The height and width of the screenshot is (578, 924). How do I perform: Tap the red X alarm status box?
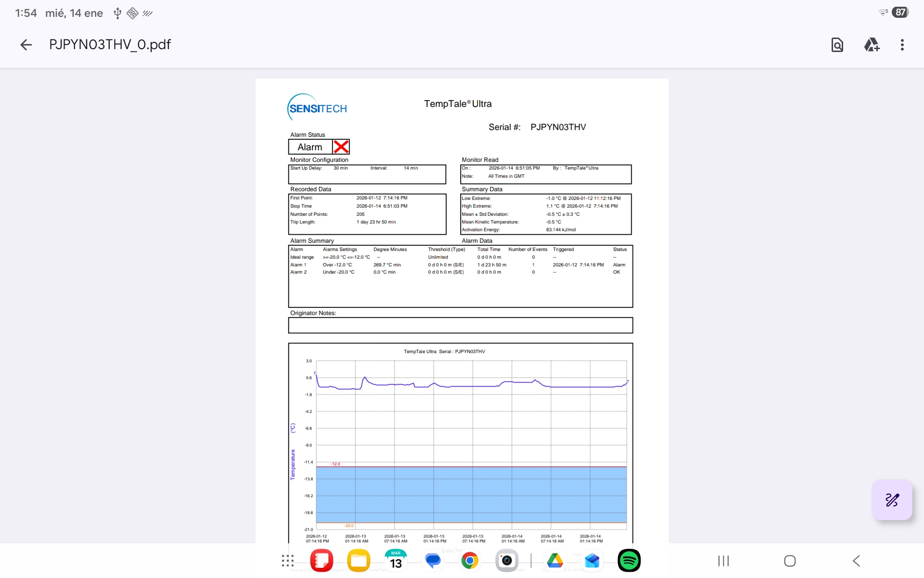(341, 147)
